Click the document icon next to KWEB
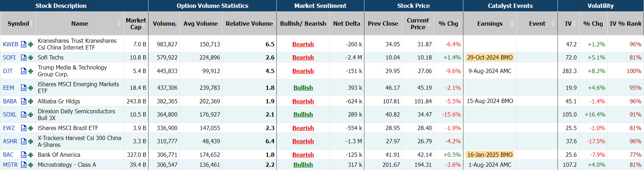 [x=24, y=44]
